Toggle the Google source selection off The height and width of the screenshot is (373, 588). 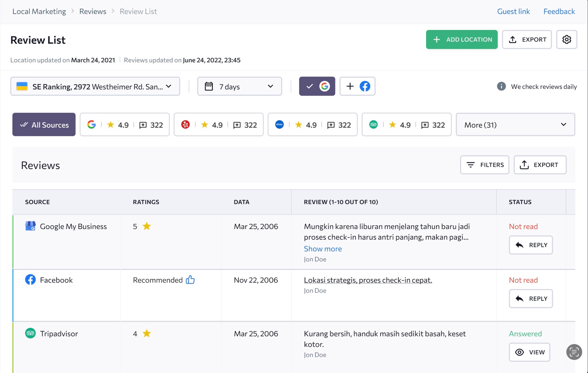point(317,86)
